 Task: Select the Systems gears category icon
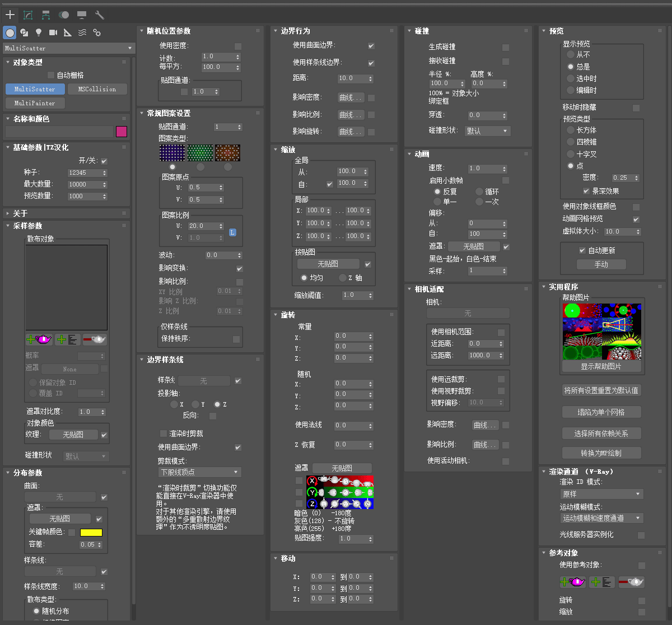97,32
